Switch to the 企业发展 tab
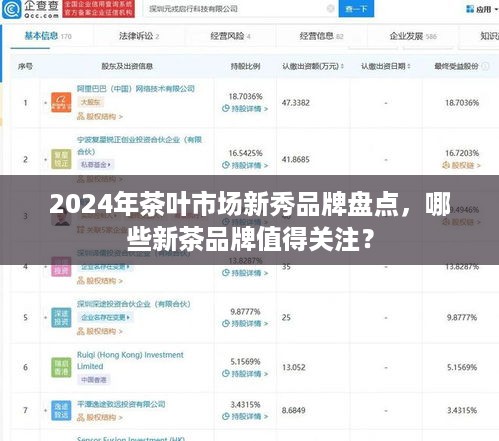 click(x=413, y=36)
